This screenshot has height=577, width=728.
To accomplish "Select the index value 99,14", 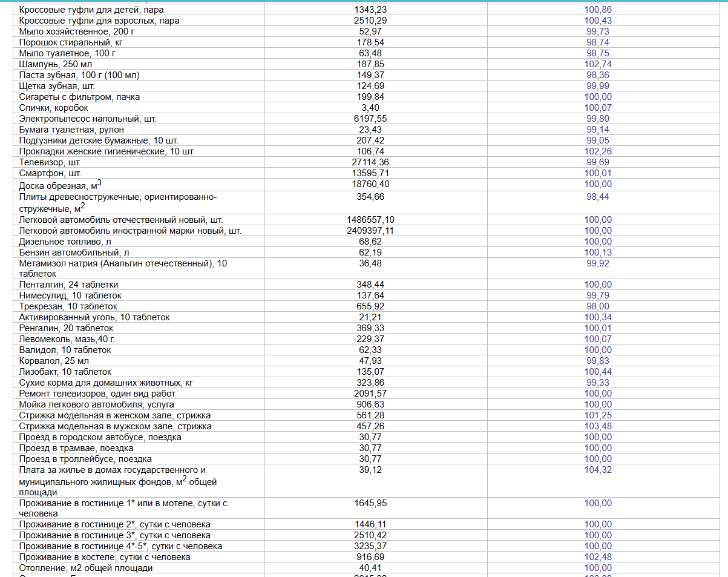I will (x=598, y=130).
